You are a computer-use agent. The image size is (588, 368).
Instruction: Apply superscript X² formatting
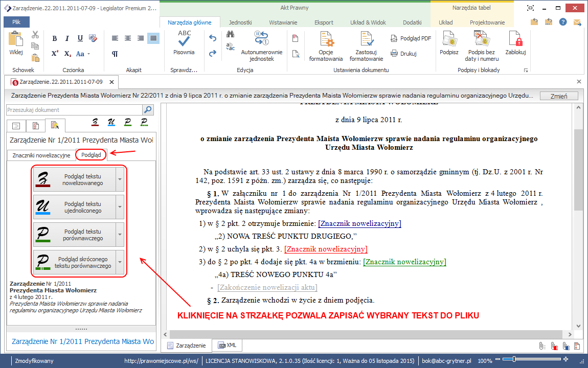click(x=55, y=54)
